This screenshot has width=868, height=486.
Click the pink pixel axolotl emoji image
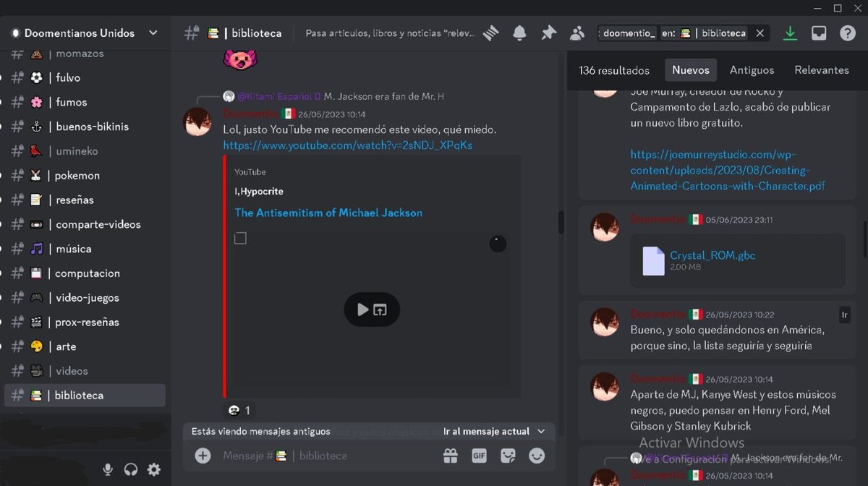(240, 59)
